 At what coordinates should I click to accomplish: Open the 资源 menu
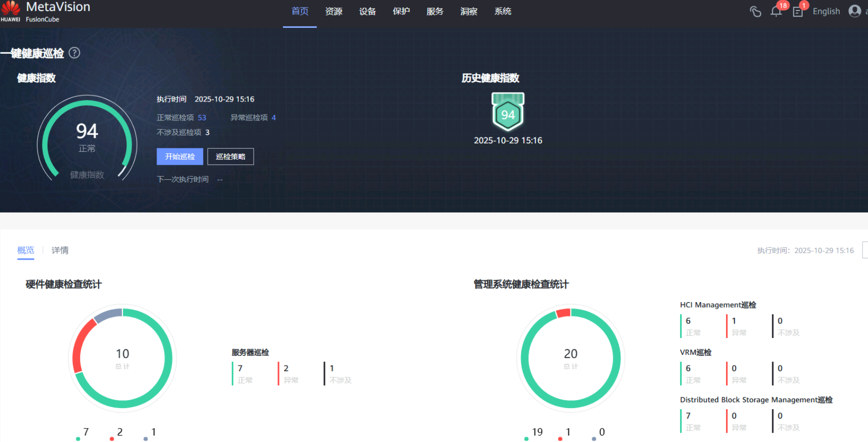tap(333, 11)
